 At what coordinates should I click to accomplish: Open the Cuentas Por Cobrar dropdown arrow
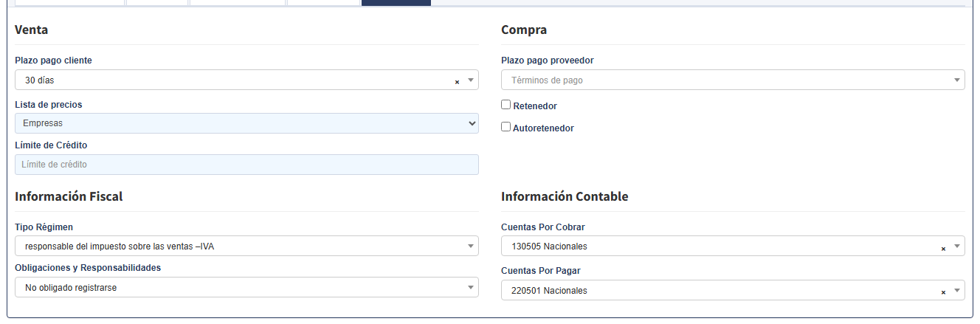coord(957,247)
